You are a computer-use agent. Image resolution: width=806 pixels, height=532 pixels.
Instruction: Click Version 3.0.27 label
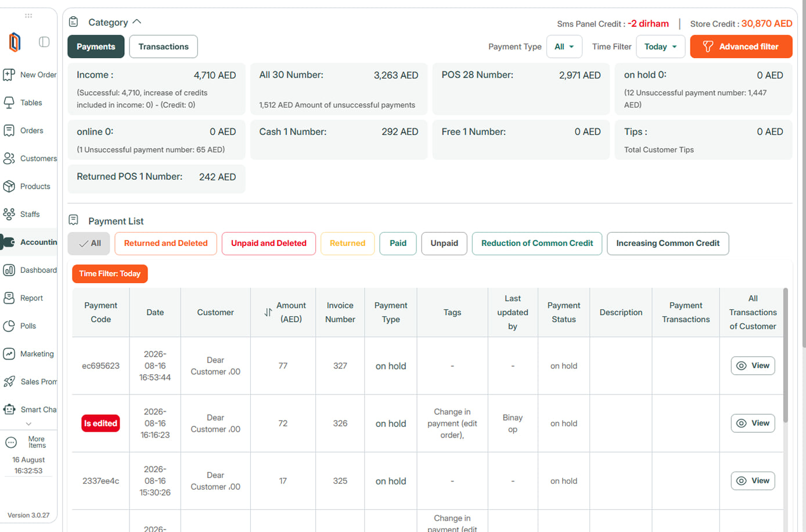28,515
